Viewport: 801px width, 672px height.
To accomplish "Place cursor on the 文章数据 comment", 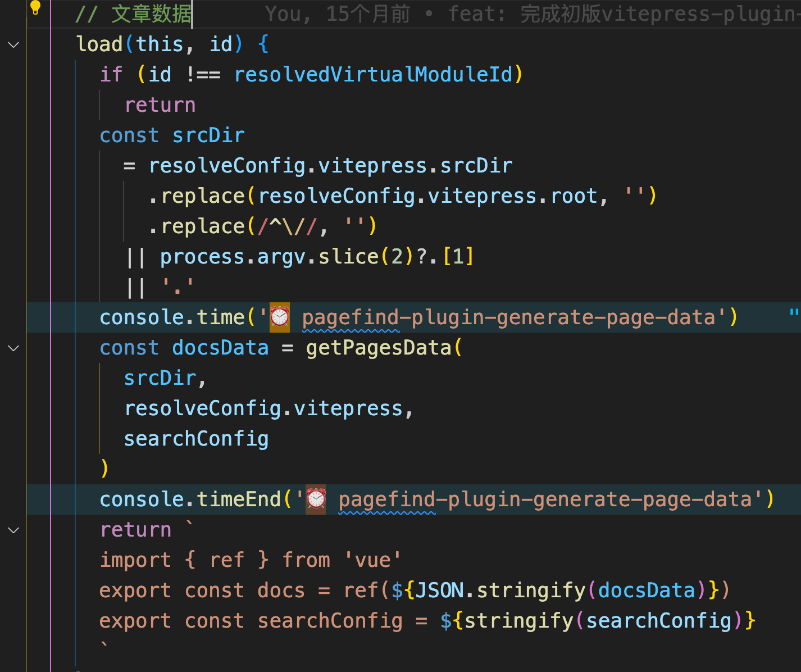I will tap(151, 14).
